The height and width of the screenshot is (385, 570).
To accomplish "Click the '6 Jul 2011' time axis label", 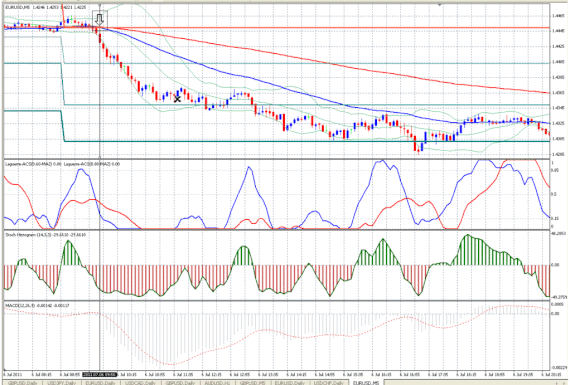I will pos(13,374).
